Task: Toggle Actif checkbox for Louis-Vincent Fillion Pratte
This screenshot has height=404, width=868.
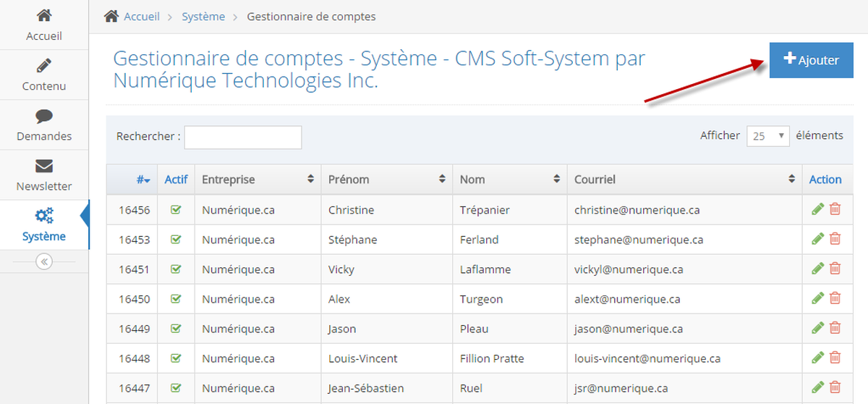Action: tap(176, 358)
